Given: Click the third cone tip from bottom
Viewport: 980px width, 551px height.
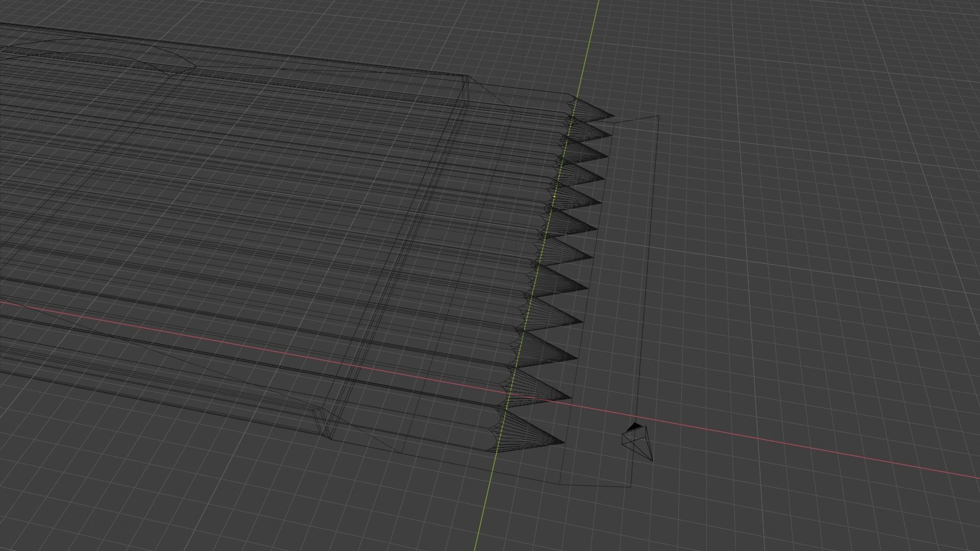Looking at the screenshot, I should pyautogui.click(x=577, y=358).
